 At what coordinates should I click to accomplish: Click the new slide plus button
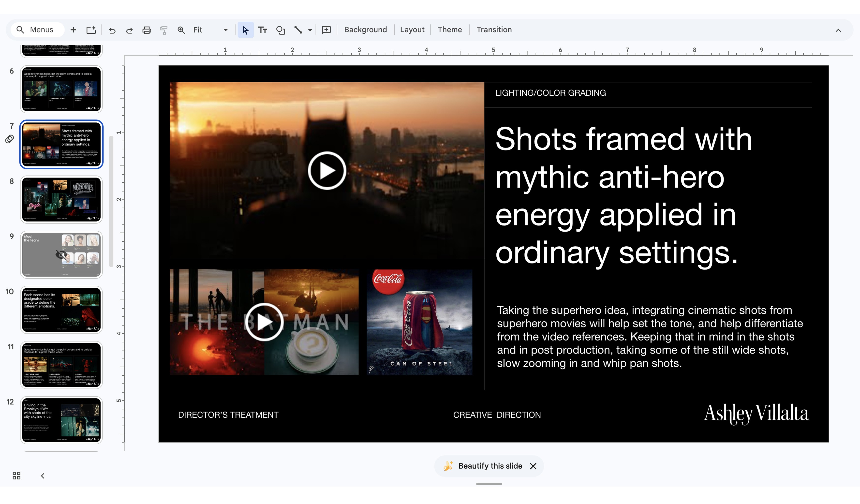(73, 30)
